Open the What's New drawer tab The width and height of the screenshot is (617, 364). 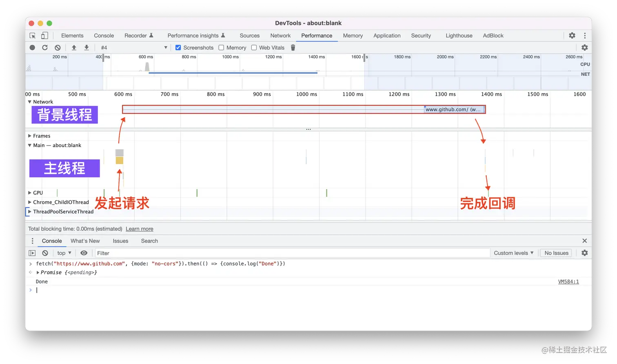(x=85, y=241)
